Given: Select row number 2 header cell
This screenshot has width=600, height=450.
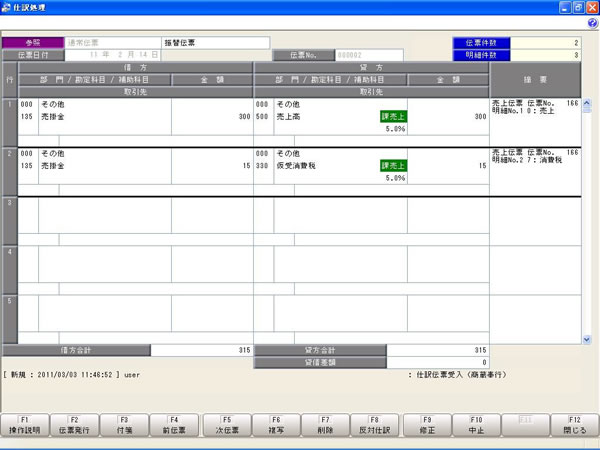Looking at the screenshot, I should tap(10, 172).
